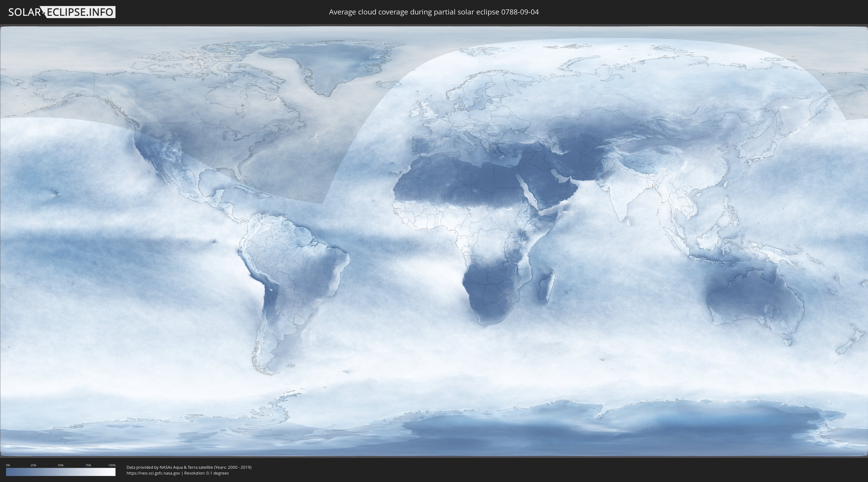Click the neo.sci.gsfc.nasa.gov URL text

(x=153, y=473)
